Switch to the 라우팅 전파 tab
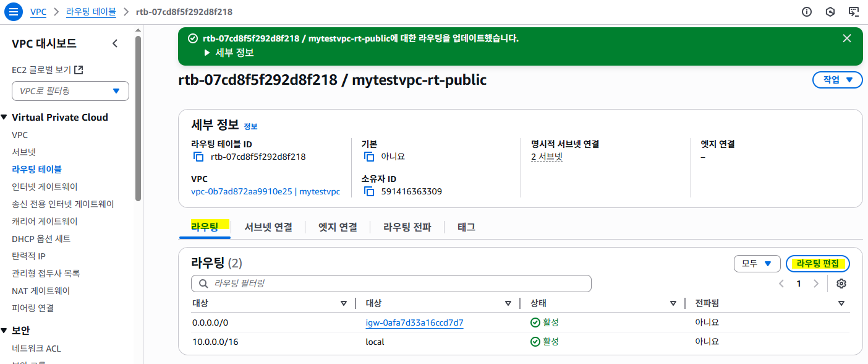Image resolution: width=868 pixels, height=364 pixels. click(407, 227)
